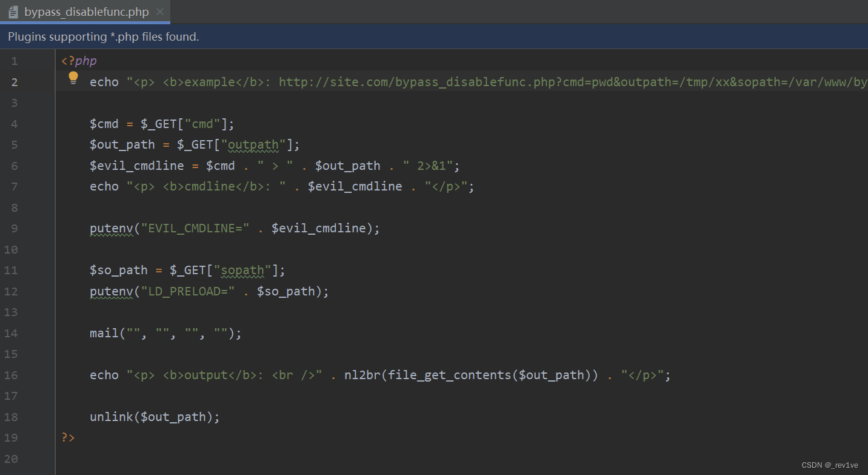
Task: Click line number 2 in gutter
Action: 14,82
